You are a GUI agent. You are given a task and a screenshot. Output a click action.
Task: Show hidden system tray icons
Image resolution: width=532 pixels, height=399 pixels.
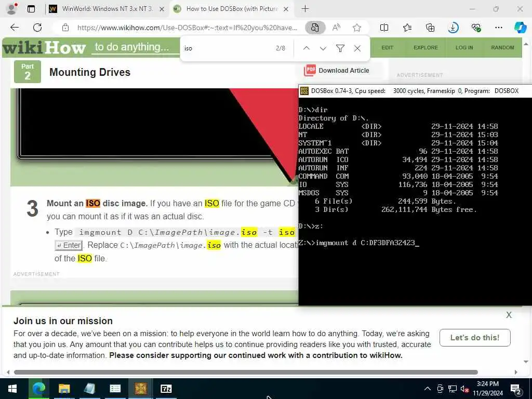tap(428, 389)
